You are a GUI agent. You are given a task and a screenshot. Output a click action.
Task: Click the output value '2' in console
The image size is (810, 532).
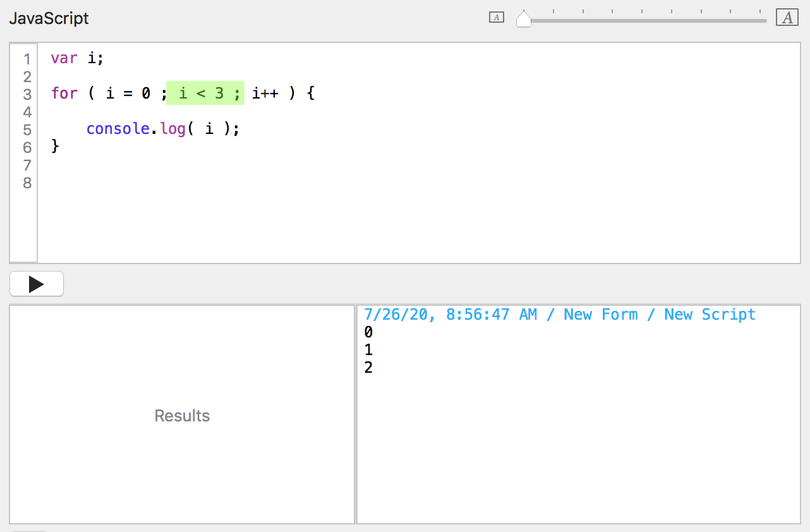pos(368,367)
